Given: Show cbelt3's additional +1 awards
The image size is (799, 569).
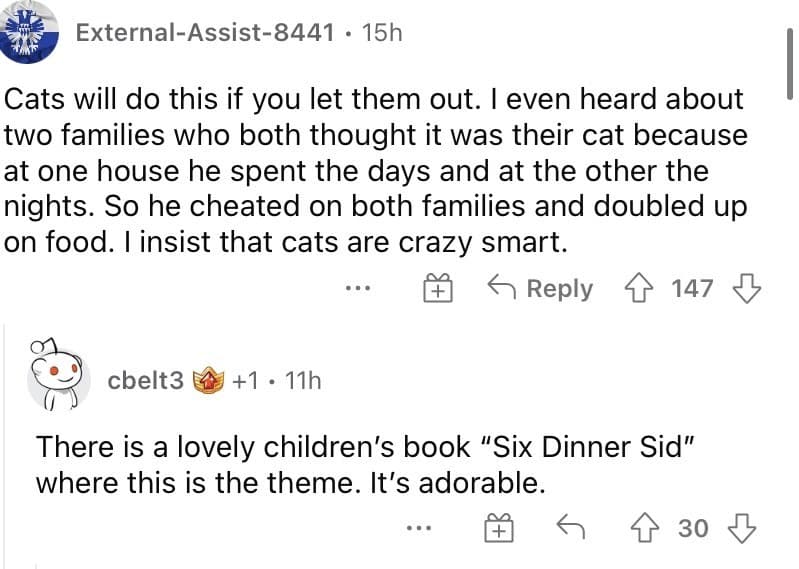Looking at the screenshot, I should (x=245, y=380).
